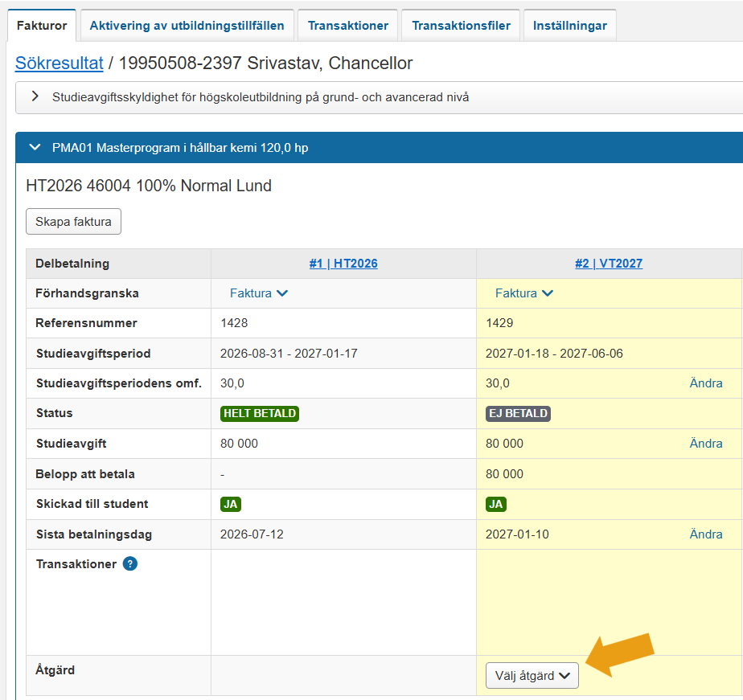
Task: Click Ändra for Sista betalningsdag
Action: click(706, 534)
